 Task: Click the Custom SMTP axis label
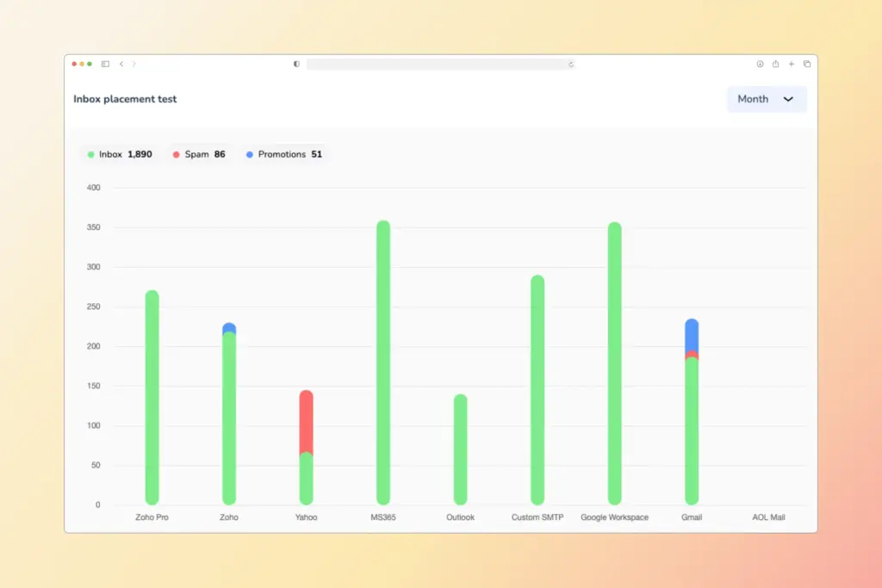(x=537, y=517)
